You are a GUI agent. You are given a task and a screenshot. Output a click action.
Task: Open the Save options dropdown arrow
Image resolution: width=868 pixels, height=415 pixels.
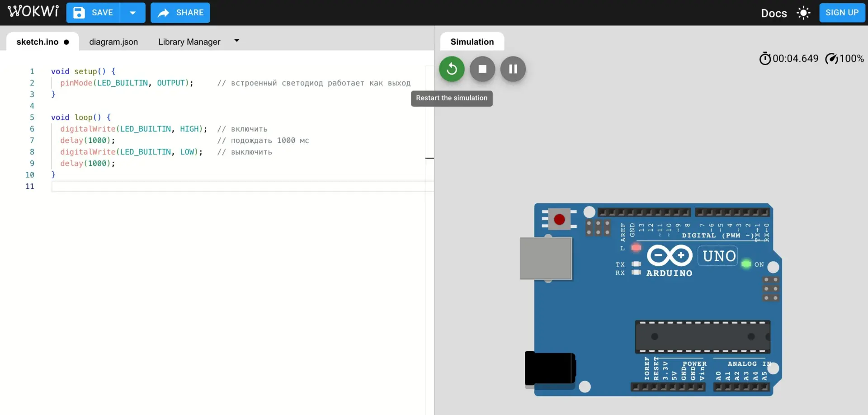[x=133, y=13]
